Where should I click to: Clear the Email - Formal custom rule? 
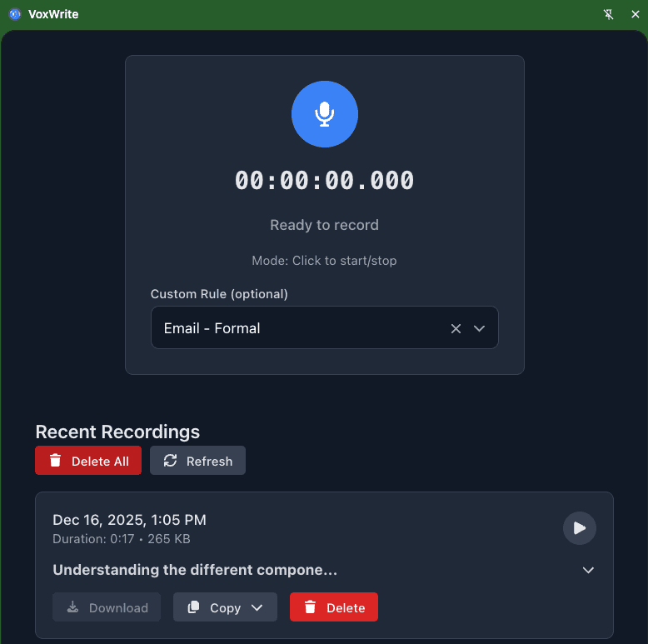coord(456,328)
